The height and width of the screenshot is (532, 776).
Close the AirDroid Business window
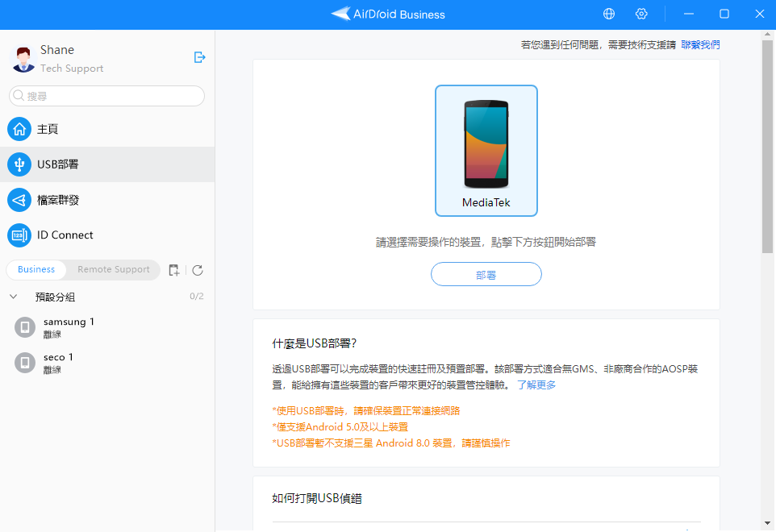click(760, 14)
